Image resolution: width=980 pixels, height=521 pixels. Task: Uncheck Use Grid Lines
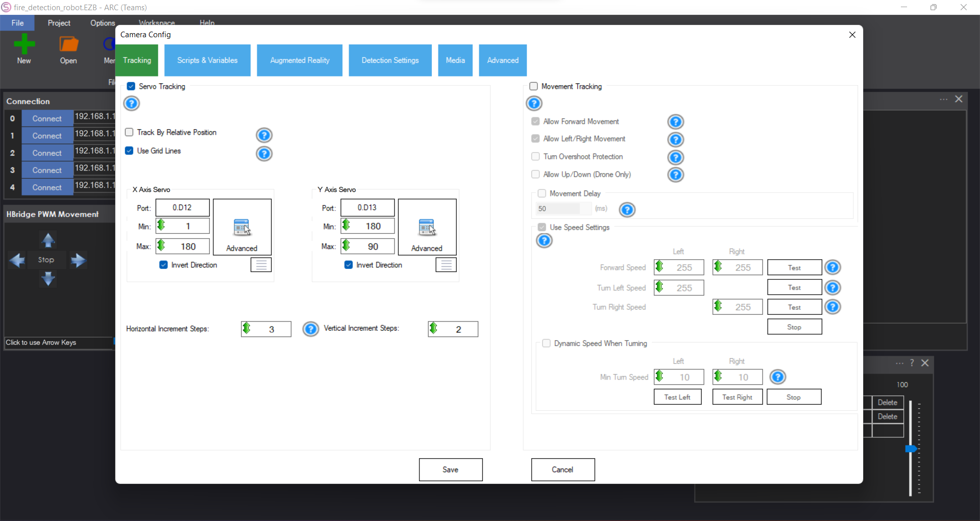coord(129,151)
